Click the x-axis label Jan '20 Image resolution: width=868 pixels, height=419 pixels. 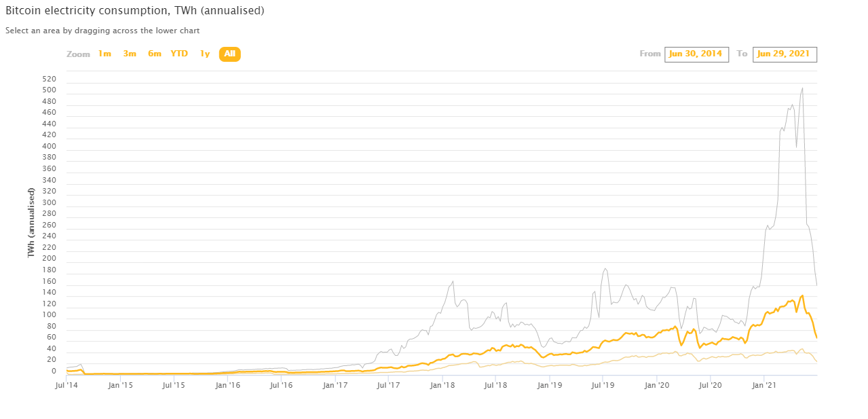tap(656, 385)
